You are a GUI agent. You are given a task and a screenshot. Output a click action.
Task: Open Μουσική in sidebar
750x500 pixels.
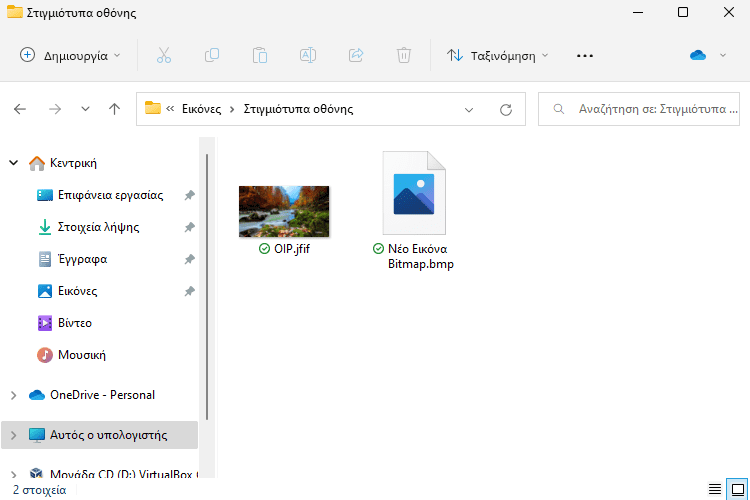coord(82,356)
